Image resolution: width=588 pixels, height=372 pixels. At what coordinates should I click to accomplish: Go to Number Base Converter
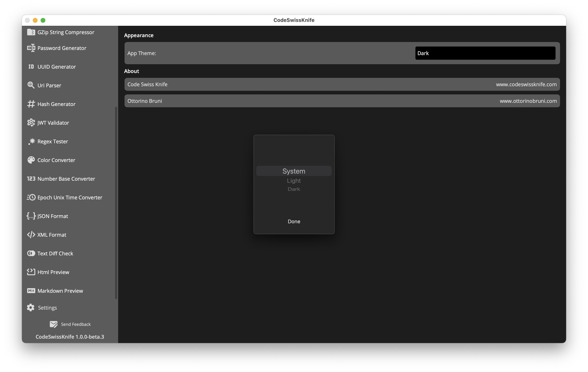pyautogui.click(x=66, y=179)
